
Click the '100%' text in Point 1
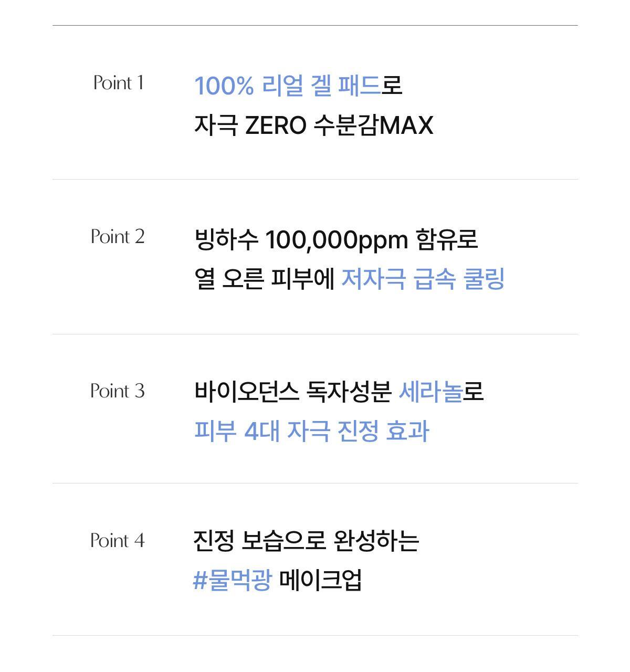pyautogui.click(x=224, y=86)
